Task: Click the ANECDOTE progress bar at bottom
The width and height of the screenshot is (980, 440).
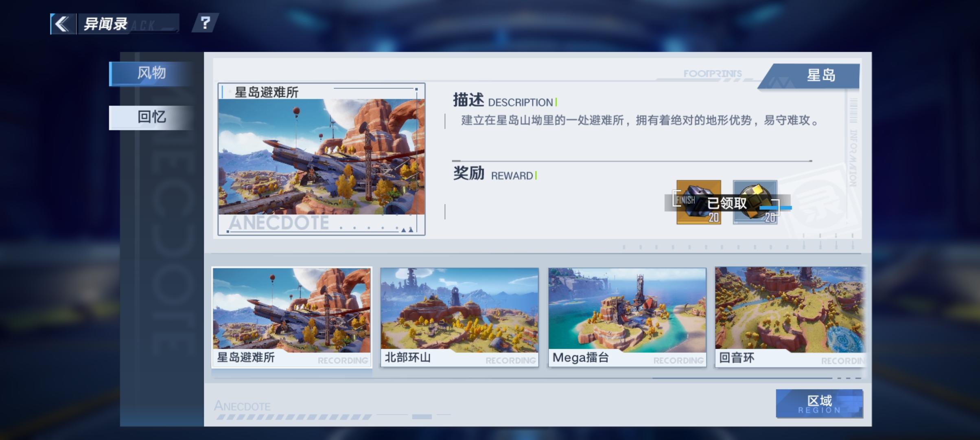Action: [293, 417]
